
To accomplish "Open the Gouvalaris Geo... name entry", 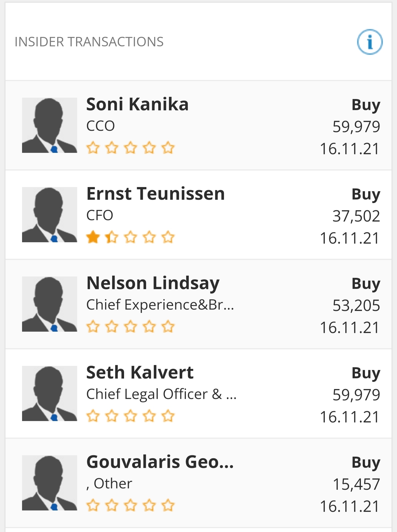I will pyautogui.click(x=160, y=462).
